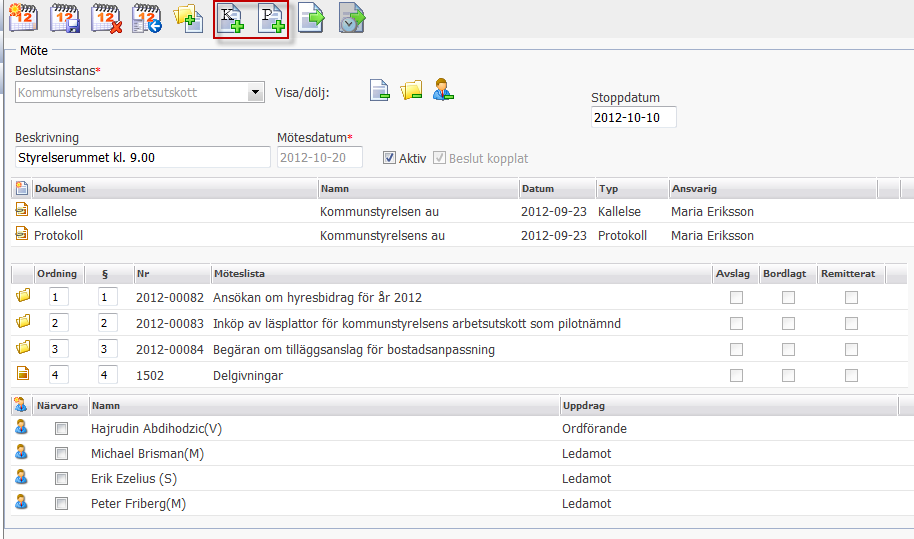The height and width of the screenshot is (539, 914).
Task: Select case number 2012-00082
Action: (x=170, y=298)
